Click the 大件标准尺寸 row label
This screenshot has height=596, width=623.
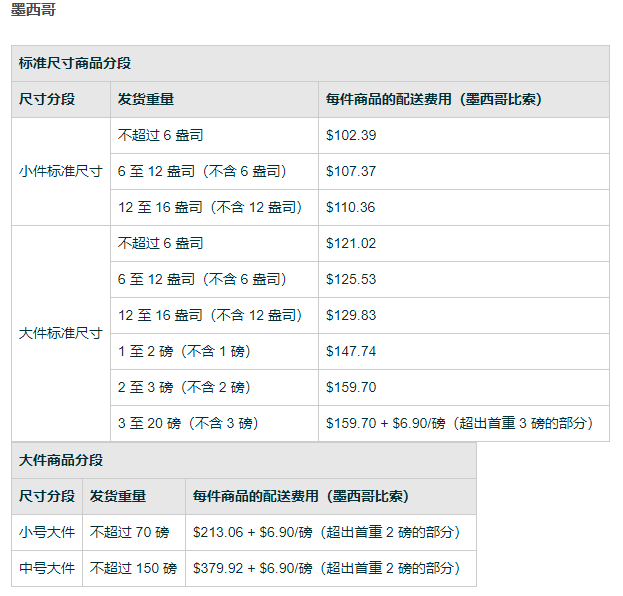point(60,333)
